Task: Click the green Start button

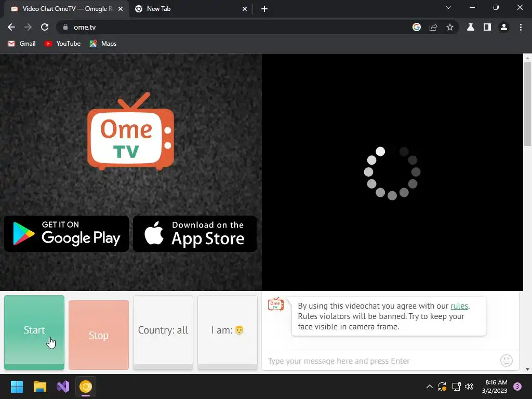Action: [x=34, y=332]
